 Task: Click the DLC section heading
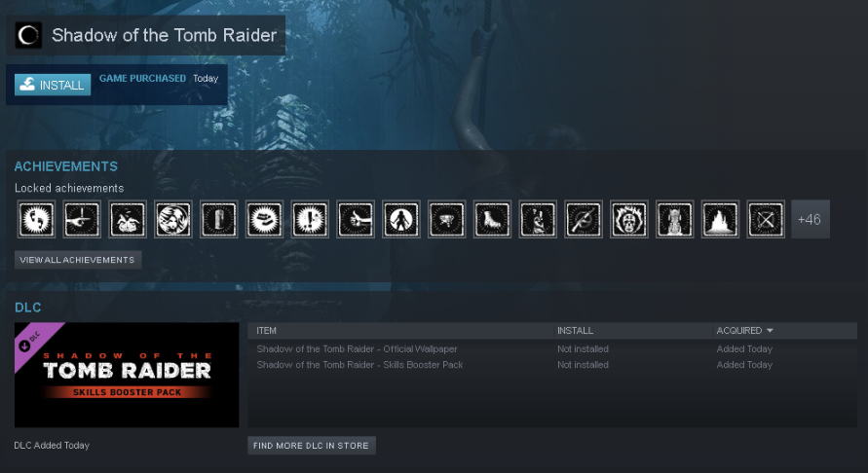tap(27, 307)
